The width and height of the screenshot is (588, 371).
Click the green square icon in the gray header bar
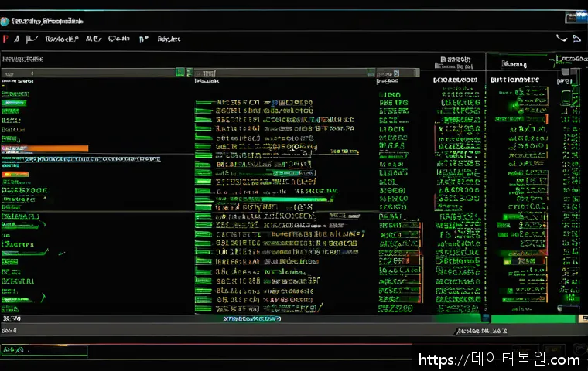(x=180, y=72)
